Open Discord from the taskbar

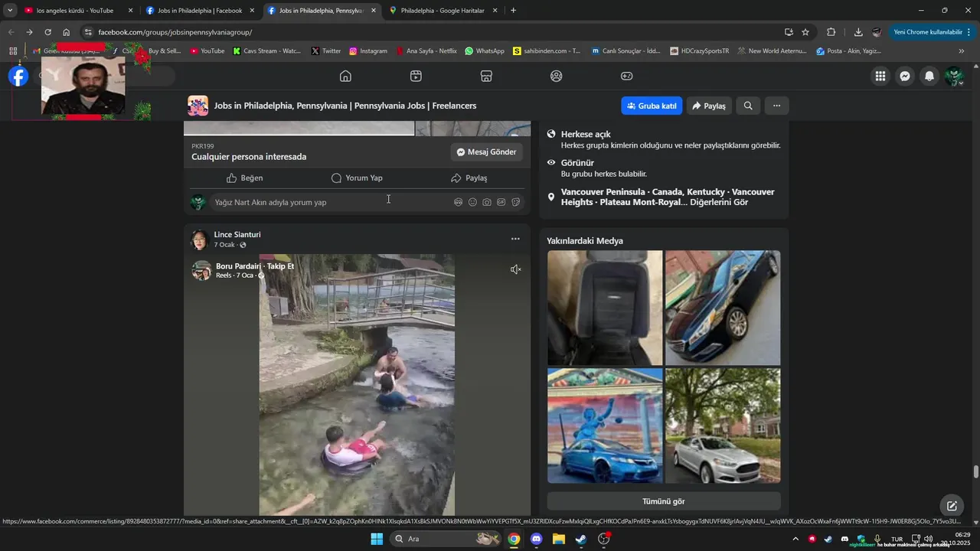pos(536,539)
